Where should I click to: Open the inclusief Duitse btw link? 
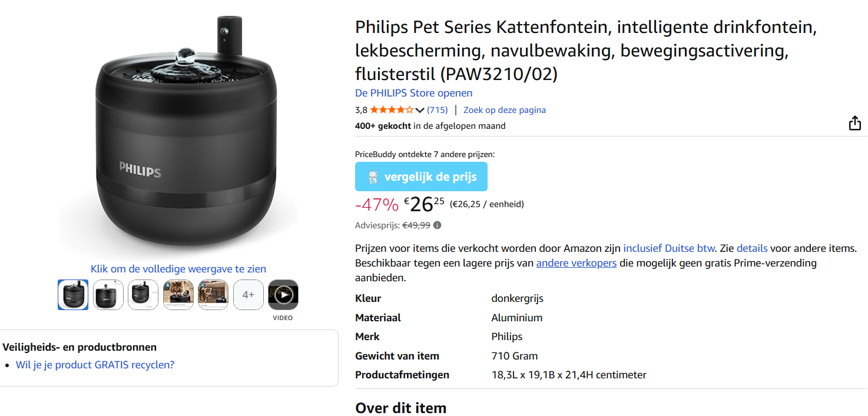668,248
